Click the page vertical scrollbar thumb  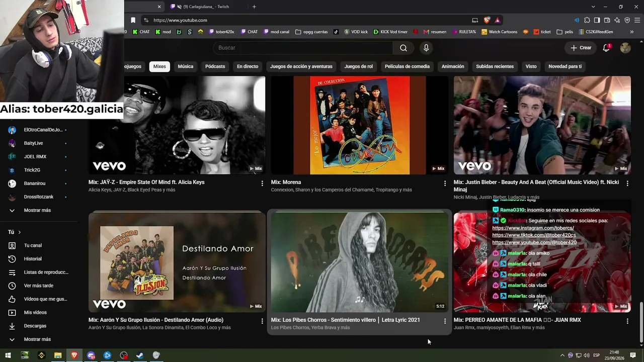(641, 322)
